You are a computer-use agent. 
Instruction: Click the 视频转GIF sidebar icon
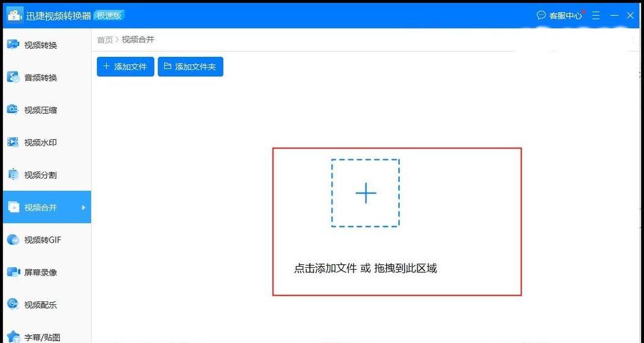click(13, 239)
